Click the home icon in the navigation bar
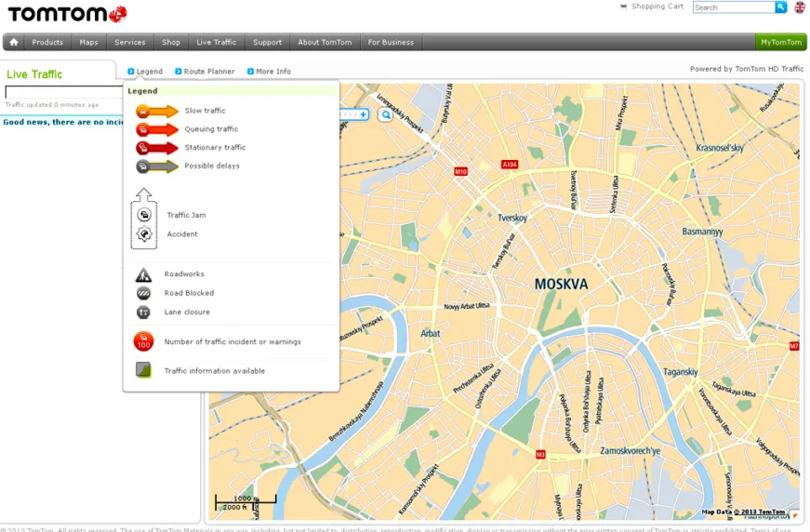810x532 pixels. [14, 42]
